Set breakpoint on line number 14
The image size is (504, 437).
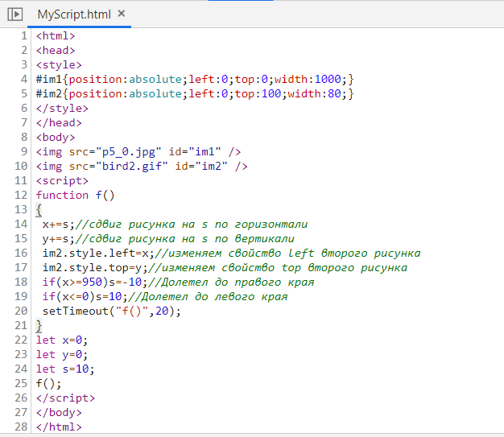pos(21,225)
